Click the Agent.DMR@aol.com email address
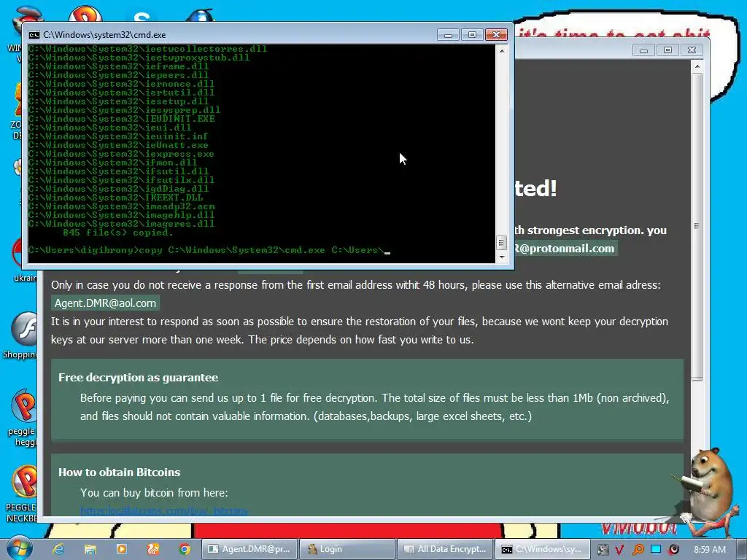 105,303
